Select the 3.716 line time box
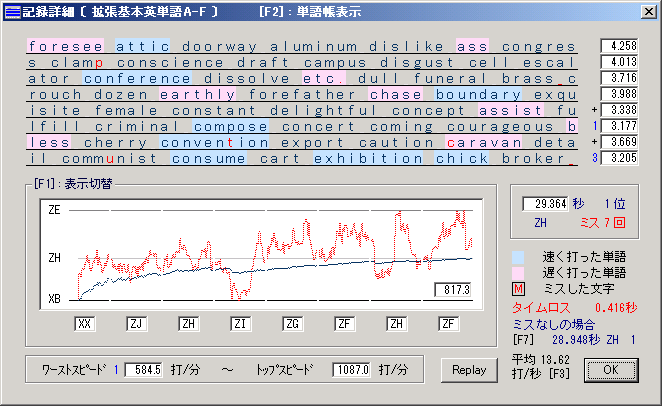The width and height of the screenshot is (662, 406). tap(619, 78)
